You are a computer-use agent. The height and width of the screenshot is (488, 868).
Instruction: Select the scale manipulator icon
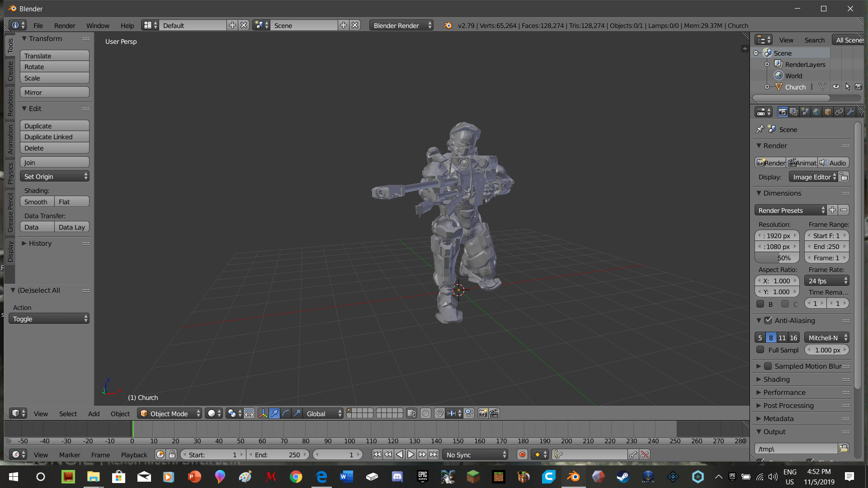[297, 413]
